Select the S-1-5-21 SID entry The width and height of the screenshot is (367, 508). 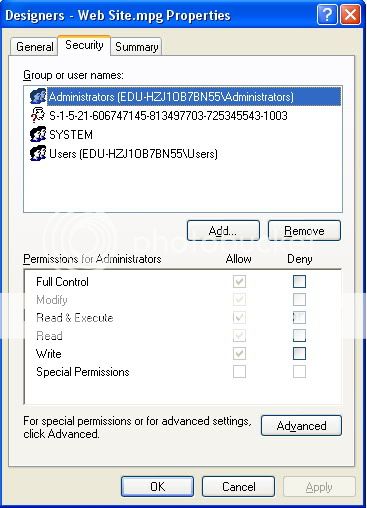point(168,116)
